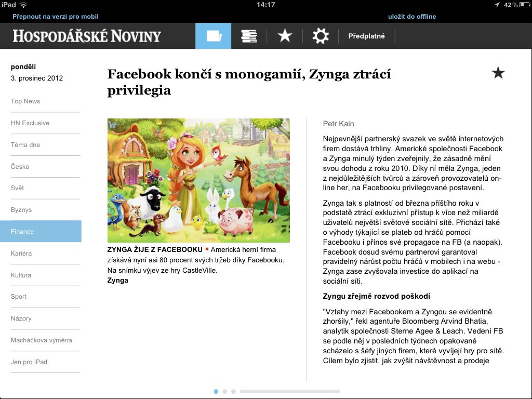
Task: Open the 'Jen pro iPad' section
Action: click(x=29, y=362)
